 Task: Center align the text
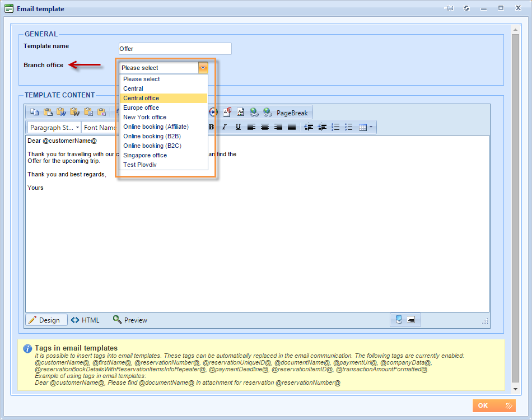click(x=265, y=127)
